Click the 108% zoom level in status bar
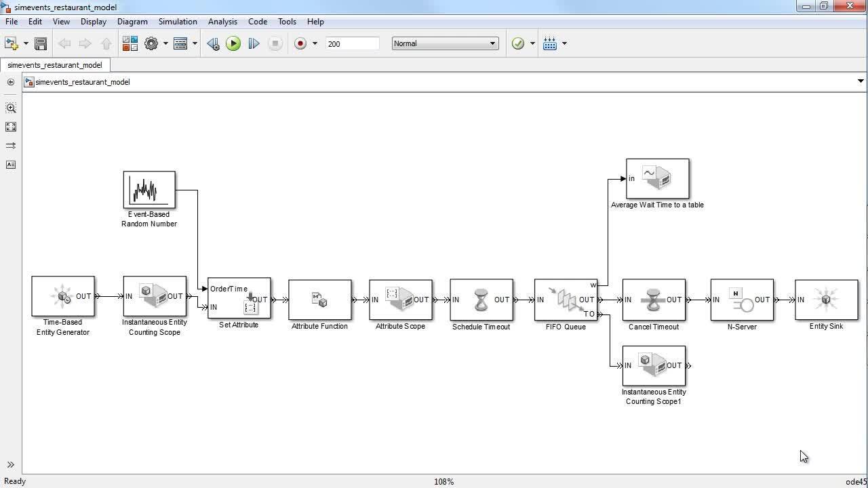This screenshot has height=488, width=868. point(444,481)
